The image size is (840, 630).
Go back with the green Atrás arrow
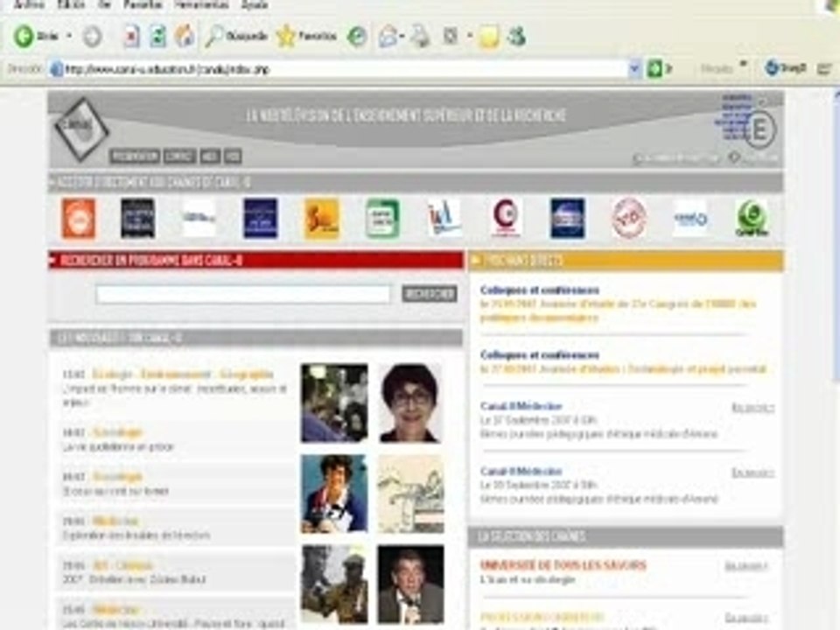click(35, 37)
